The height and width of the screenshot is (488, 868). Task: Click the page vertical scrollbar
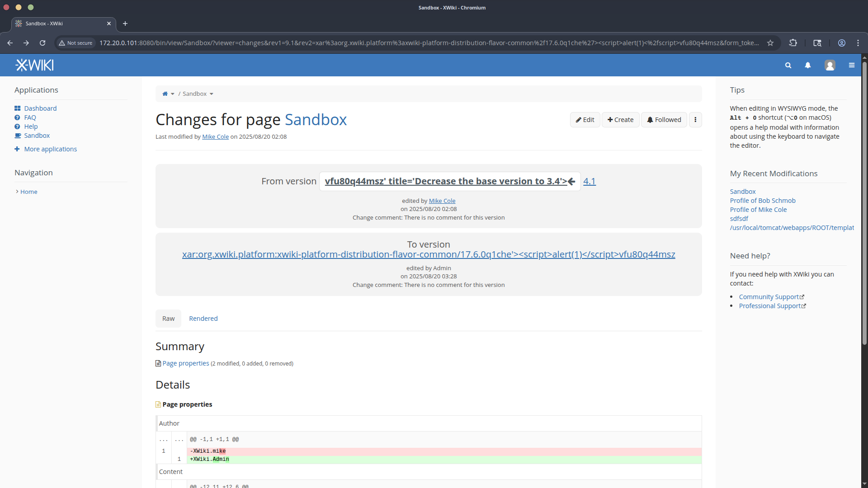point(864,203)
